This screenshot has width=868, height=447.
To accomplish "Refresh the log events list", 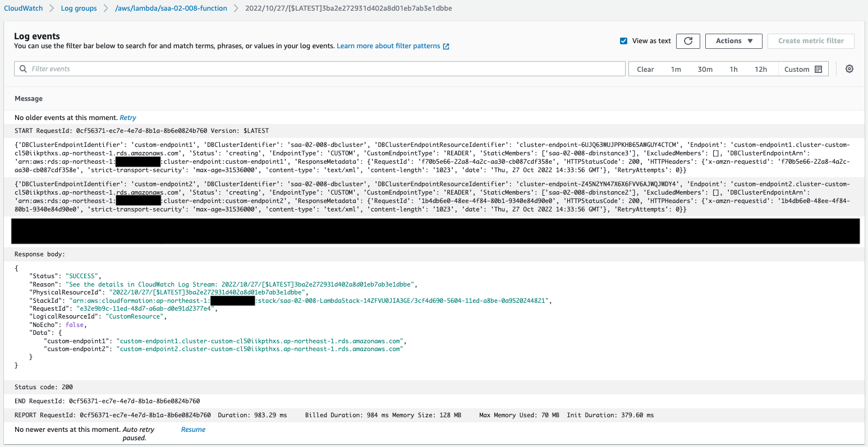I will click(x=688, y=40).
